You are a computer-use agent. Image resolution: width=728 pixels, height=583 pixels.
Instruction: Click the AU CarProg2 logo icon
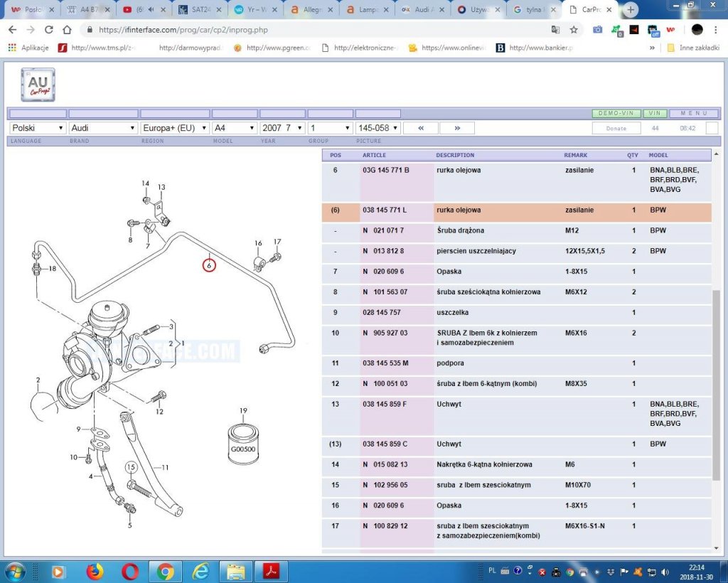(38, 85)
